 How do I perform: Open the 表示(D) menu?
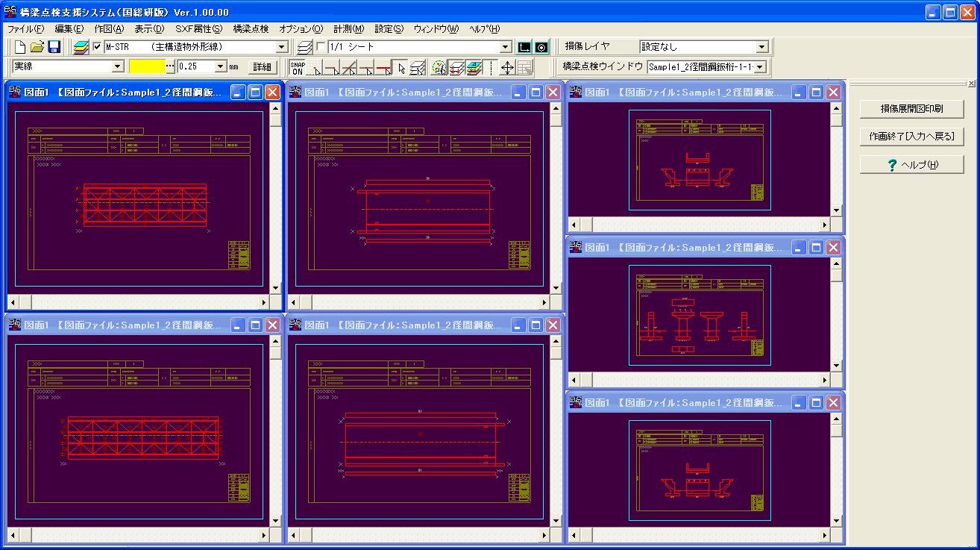point(149,29)
